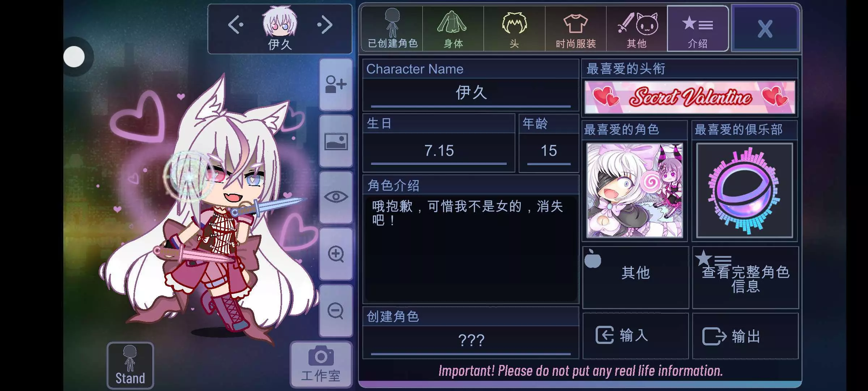Open the 工作室 camera studio
Screen dimensions: 868x391
[321, 365]
